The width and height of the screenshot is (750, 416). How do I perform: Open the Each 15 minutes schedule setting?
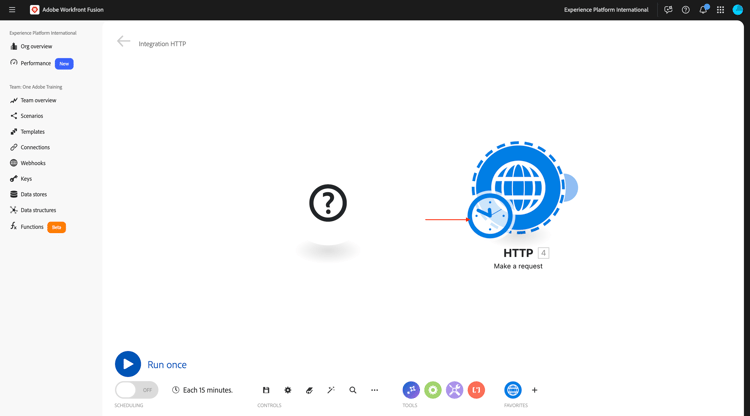tap(202, 390)
